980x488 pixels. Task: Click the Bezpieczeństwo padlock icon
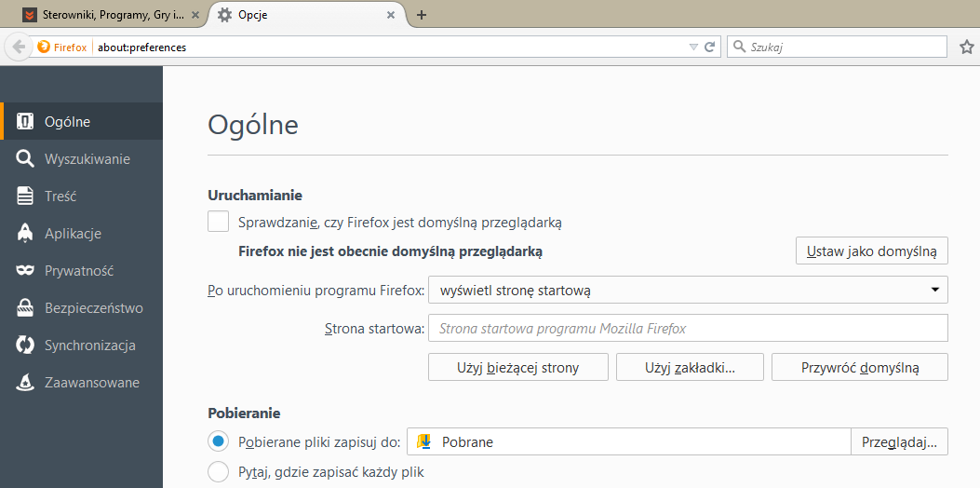(x=25, y=308)
